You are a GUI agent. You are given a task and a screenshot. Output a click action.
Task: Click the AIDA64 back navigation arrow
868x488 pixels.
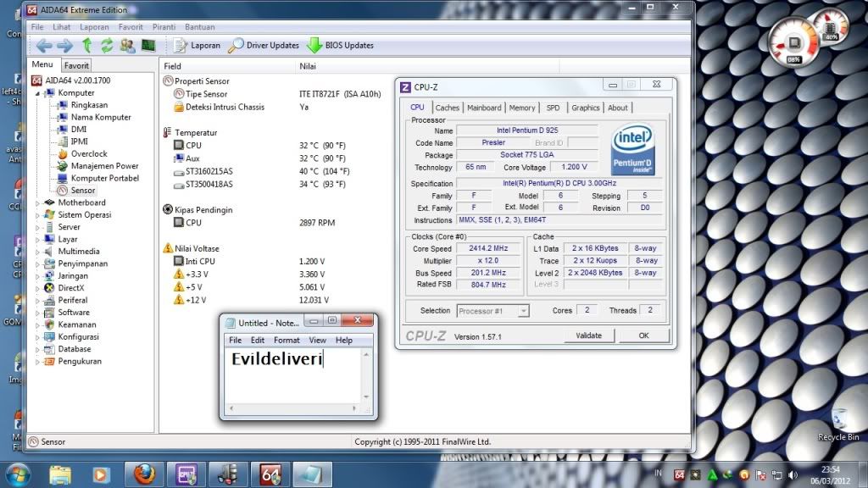pyautogui.click(x=44, y=46)
